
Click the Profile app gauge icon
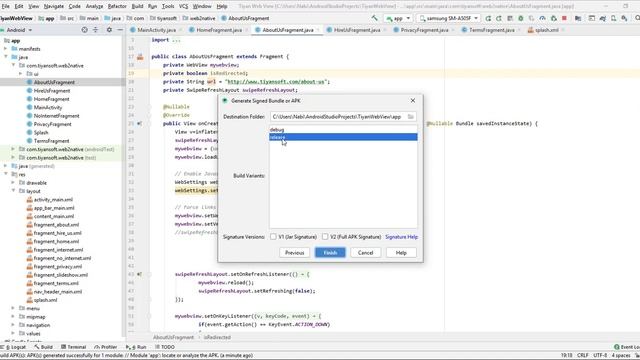[x=542, y=18]
